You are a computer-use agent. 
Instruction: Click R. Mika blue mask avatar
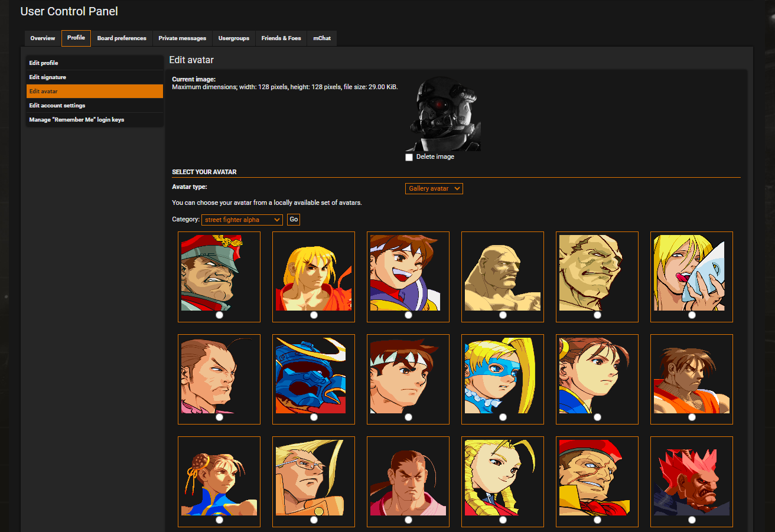[x=503, y=376]
